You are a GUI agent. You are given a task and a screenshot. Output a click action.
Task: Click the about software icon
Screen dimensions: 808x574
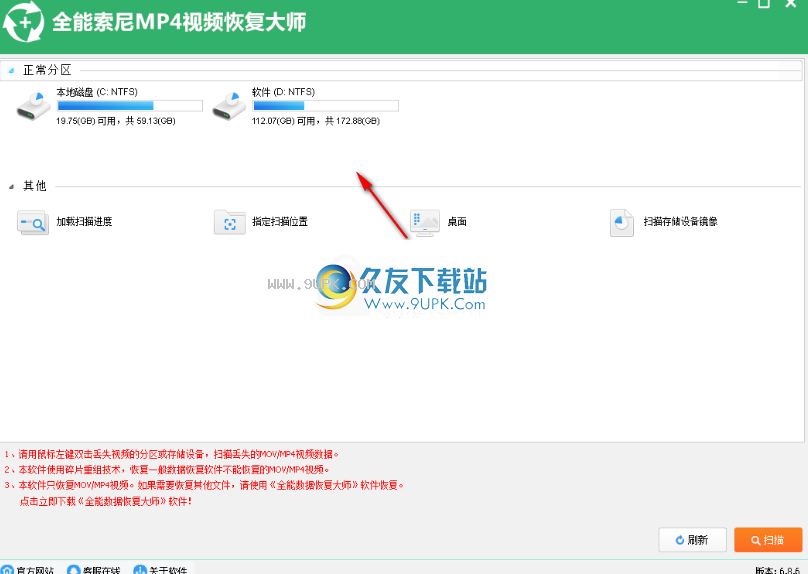point(140,569)
